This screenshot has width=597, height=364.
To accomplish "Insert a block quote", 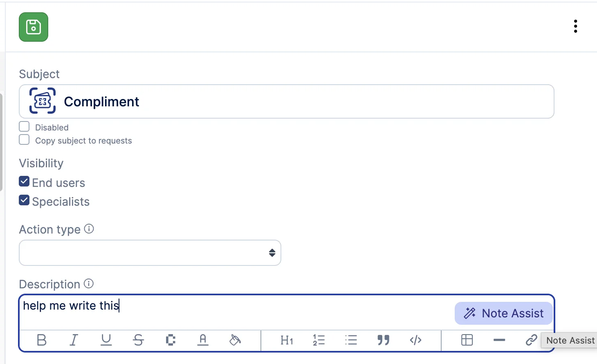I will [x=383, y=340].
